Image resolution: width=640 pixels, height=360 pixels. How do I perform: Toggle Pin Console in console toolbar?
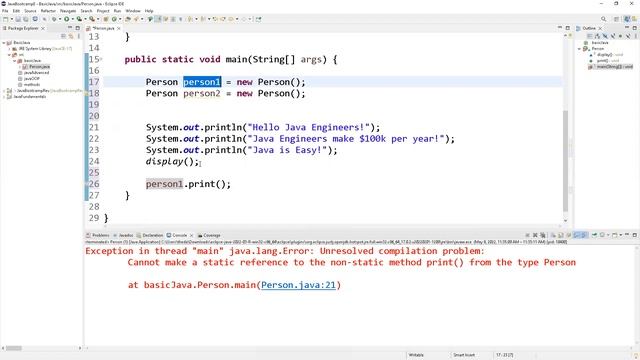coord(594,235)
